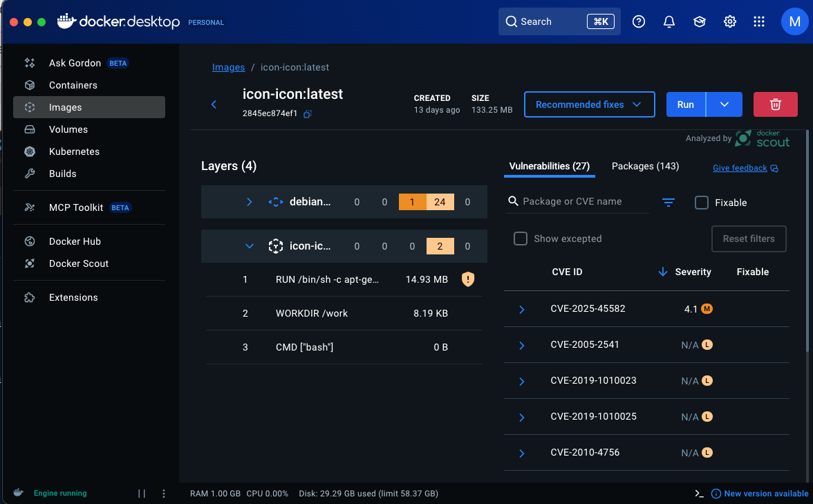Expand CVE-2025-45582 row
Viewport: 813px width, 504px height.
pyautogui.click(x=521, y=310)
